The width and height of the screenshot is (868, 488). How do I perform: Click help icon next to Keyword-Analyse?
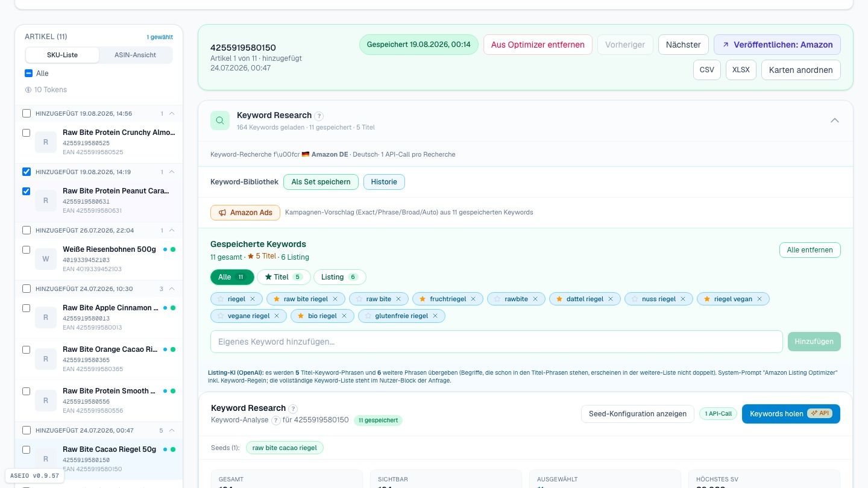coord(276,420)
